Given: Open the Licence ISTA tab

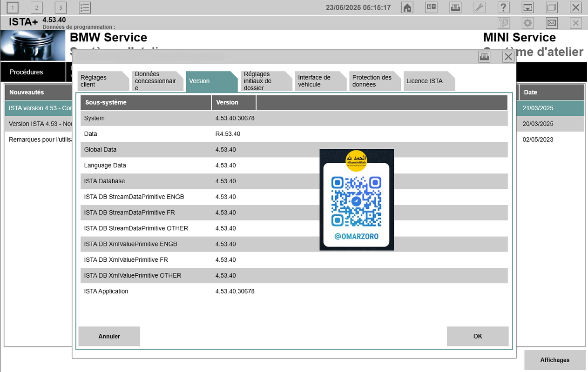Looking at the screenshot, I should (x=429, y=81).
